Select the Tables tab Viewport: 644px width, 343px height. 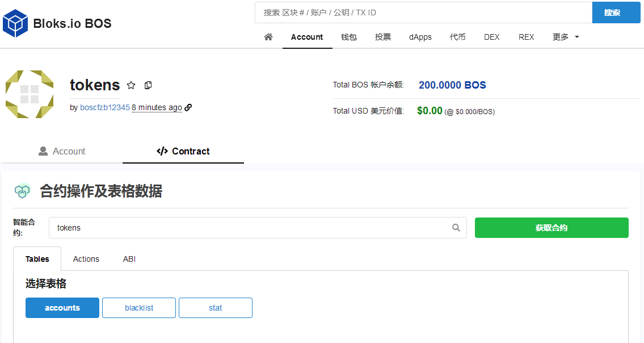coord(37,259)
